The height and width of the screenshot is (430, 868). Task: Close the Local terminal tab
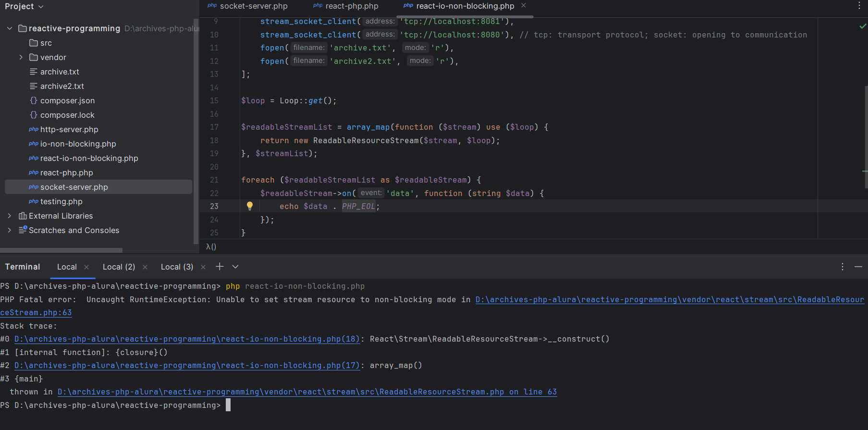point(86,267)
